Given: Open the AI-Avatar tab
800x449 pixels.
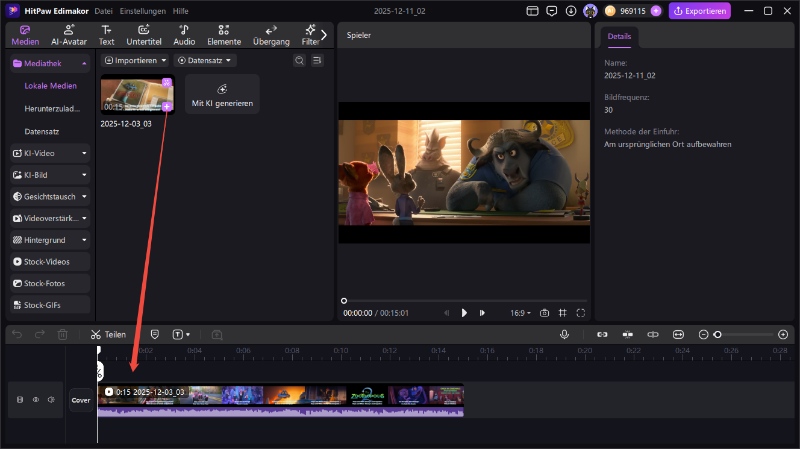Looking at the screenshot, I should coord(69,35).
